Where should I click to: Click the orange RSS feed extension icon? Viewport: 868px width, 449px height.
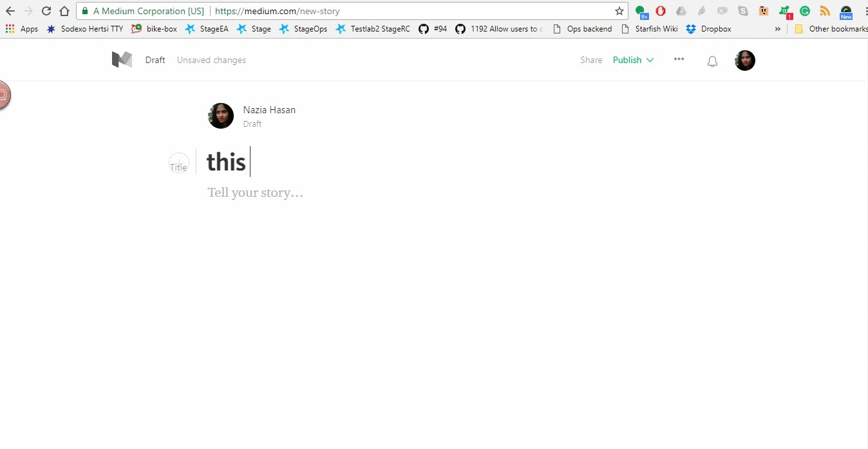825,11
